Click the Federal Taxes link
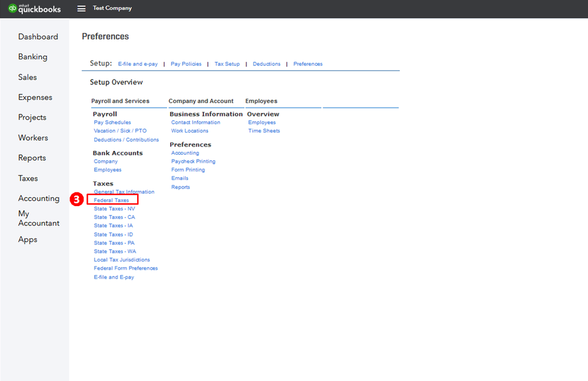The image size is (588, 381). (111, 200)
